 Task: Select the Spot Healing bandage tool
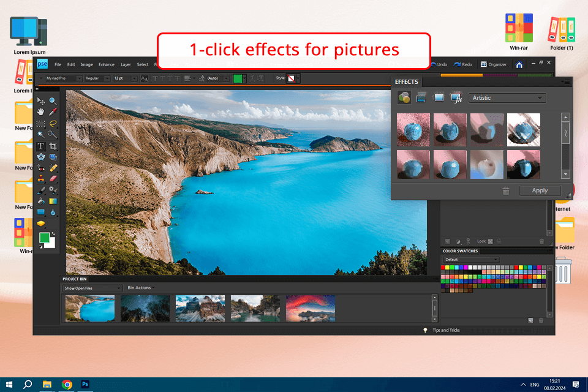(53, 168)
